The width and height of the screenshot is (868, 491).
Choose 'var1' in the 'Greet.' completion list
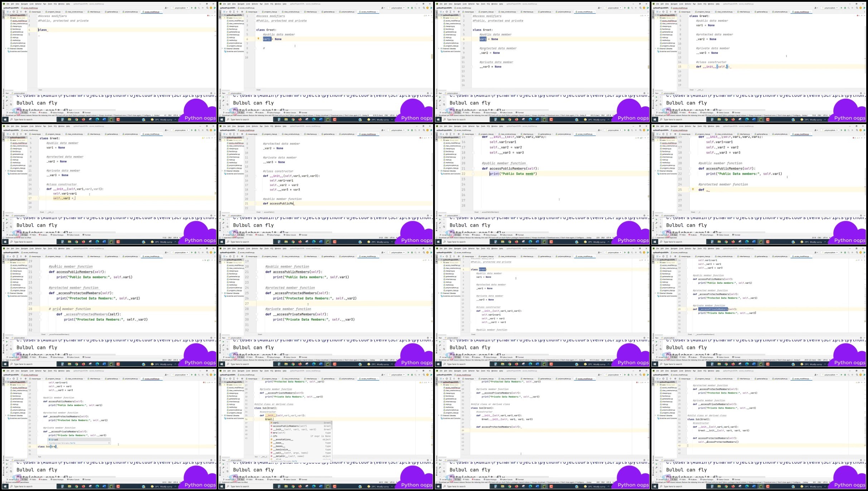click(x=301, y=423)
